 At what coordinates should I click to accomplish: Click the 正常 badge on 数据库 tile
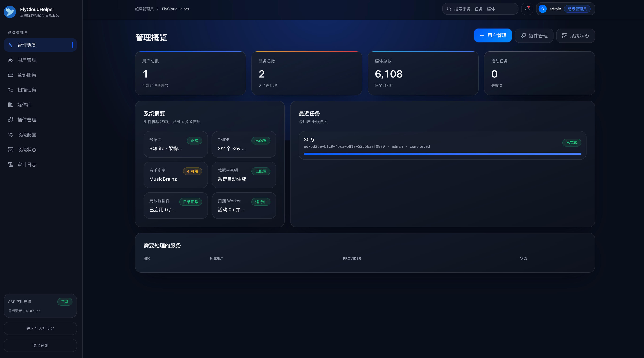click(x=194, y=141)
